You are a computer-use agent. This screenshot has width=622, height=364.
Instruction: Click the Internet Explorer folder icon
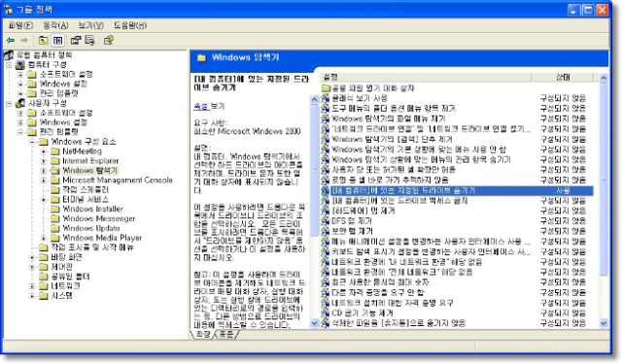pos(55,161)
